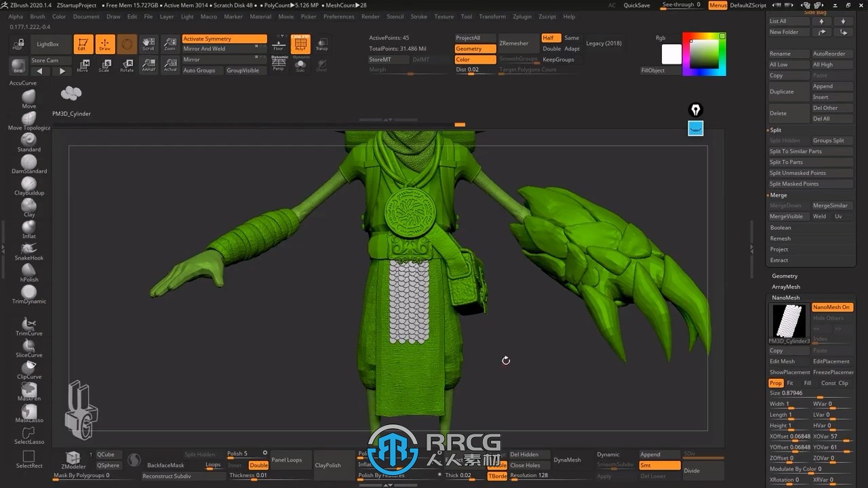Expand the Remesh section

pos(780,239)
